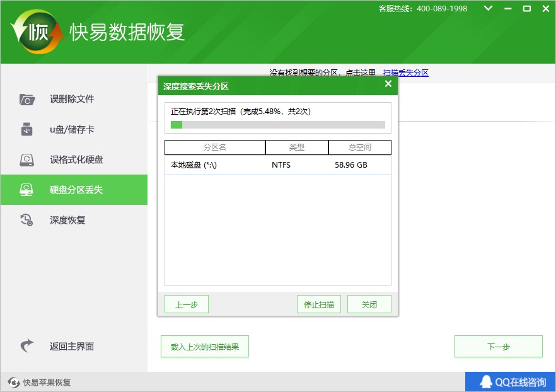The width and height of the screenshot is (556, 392).
Task: Open the title bar dropdown menu arrow
Action: pyautogui.click(x=489, y=8)
